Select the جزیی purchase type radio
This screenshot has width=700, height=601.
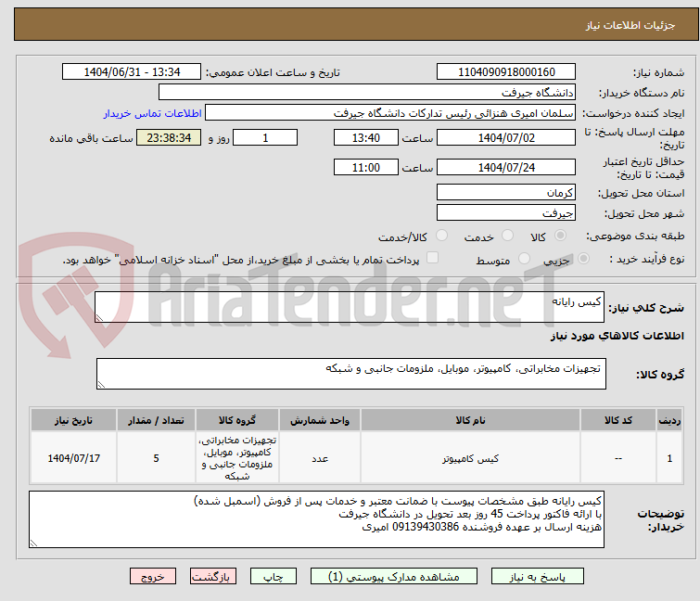click(583, 259)
